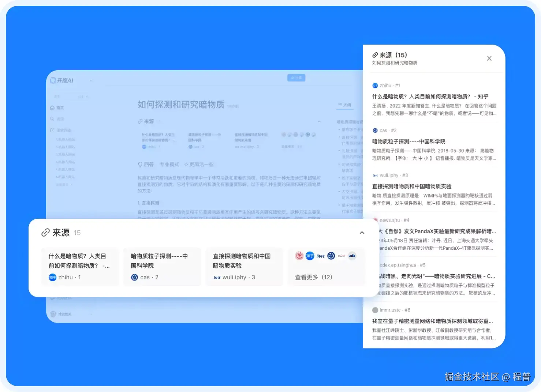Click the cas badge on 暗物质粒子探测 card
This screenshot has width=541, height=392.
[134, 278]
